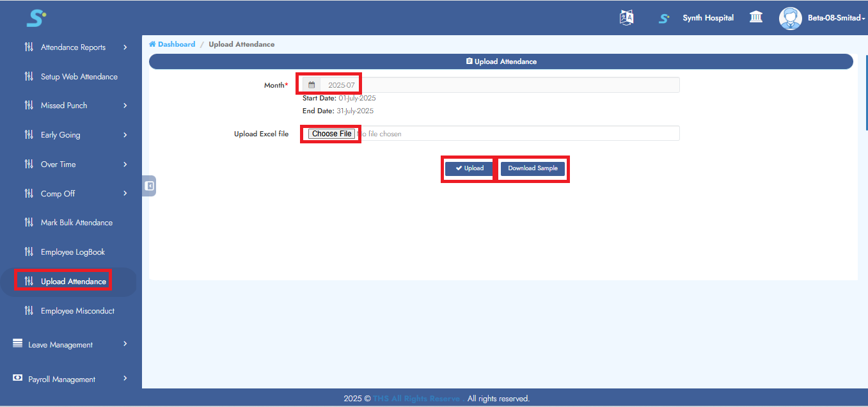The image size is (868, 407).
Task: Click the home icon in the breadcrumb
Action: [x=152, y=44]
